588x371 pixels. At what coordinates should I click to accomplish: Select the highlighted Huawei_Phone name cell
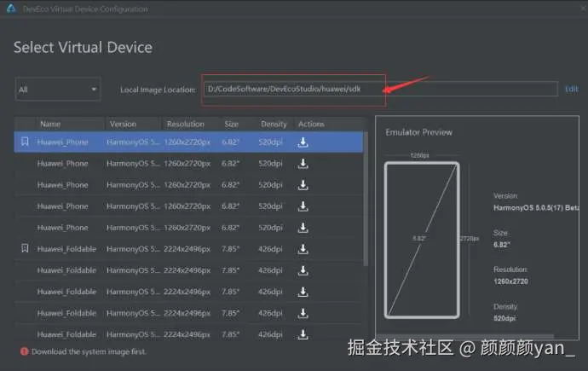[x=62, y=142]
